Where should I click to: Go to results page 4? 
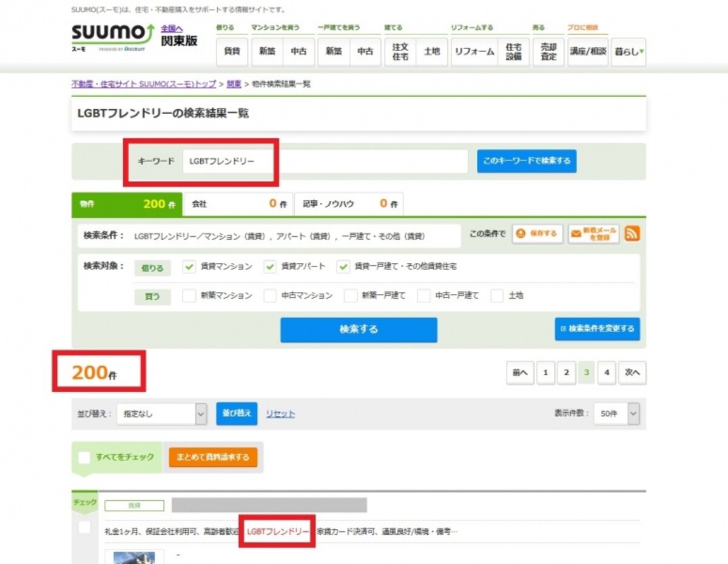coord(607,373)
